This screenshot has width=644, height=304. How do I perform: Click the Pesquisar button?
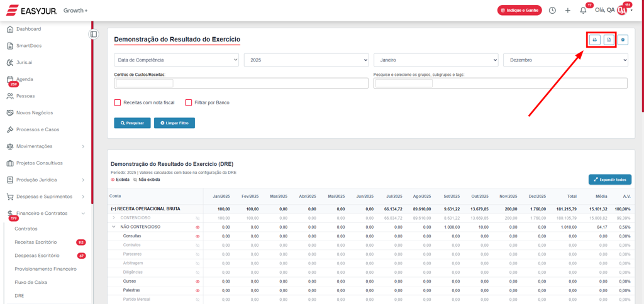132,123
